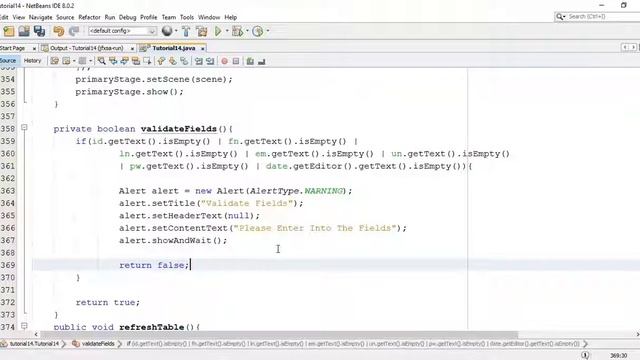The height and width of the screenshot is (360, 640).
Task: Click cursor position 369:30 in status bar
Action: [x=618, y=356]
